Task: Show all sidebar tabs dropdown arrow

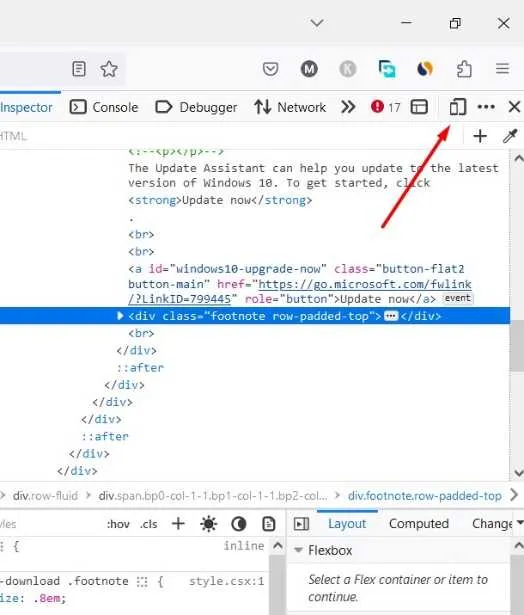Action: tap(520, 522)
